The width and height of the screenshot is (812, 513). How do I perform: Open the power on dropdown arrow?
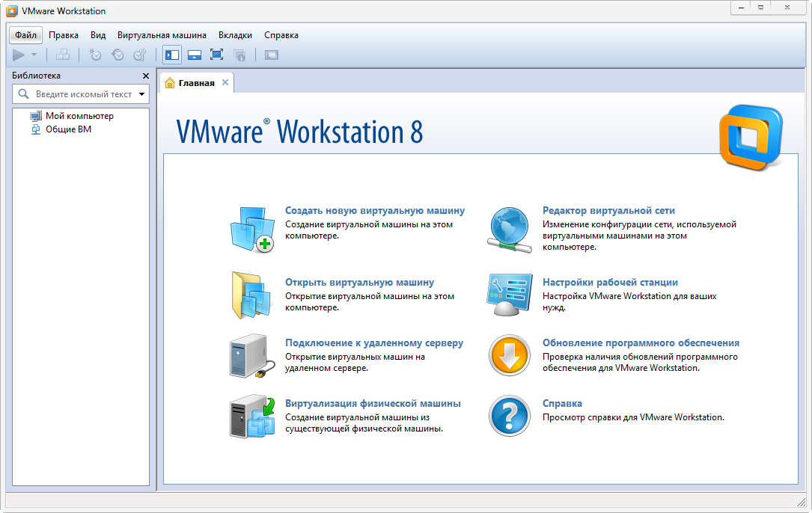tap(34, 55)
